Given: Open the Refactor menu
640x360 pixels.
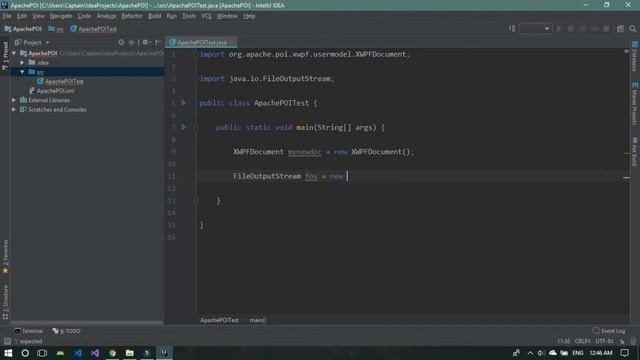Looking at the screenshot, I should pyautogui.click(x=132, y=16).
